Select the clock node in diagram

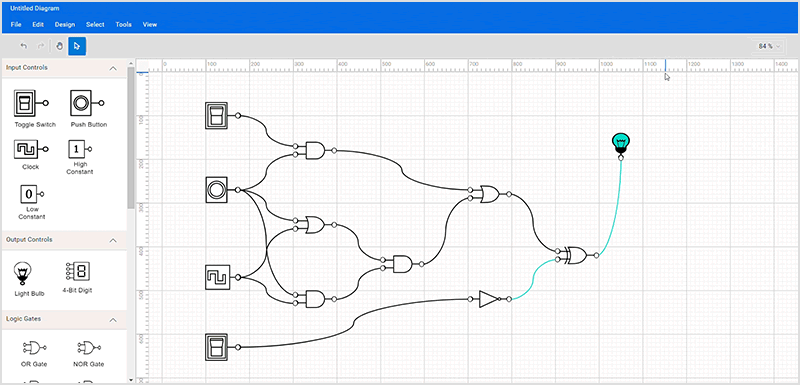click(217, 277)
